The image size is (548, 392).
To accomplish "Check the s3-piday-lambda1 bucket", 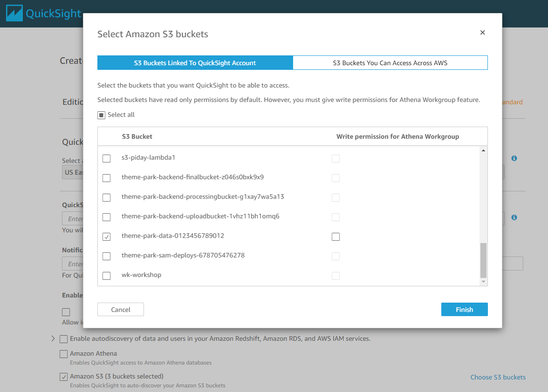I will [107, 158].
